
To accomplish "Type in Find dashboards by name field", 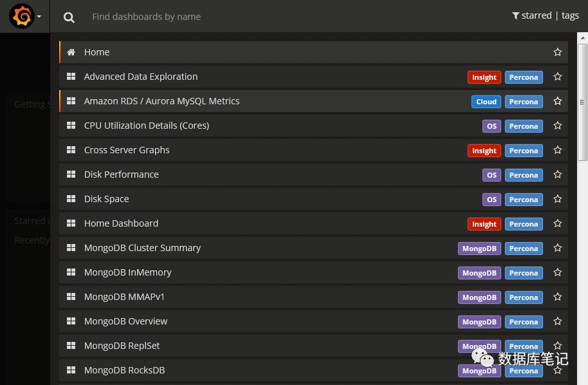I will [x=257, y=17].
